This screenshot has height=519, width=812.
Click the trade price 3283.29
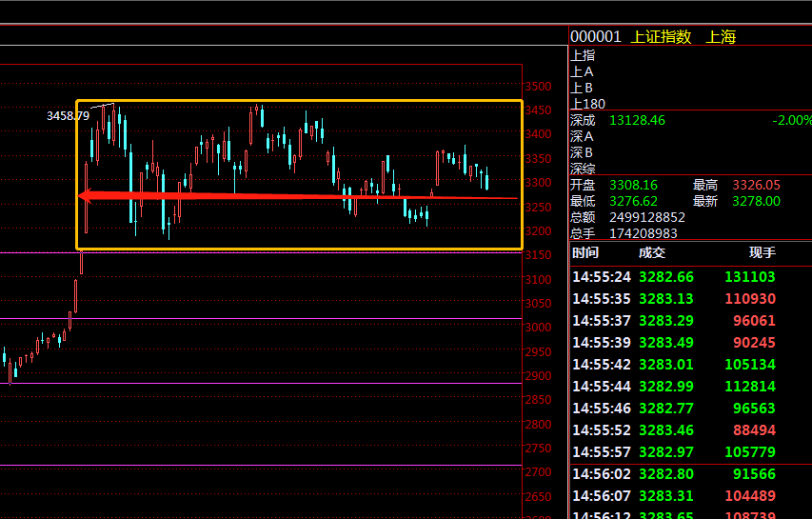666,321
